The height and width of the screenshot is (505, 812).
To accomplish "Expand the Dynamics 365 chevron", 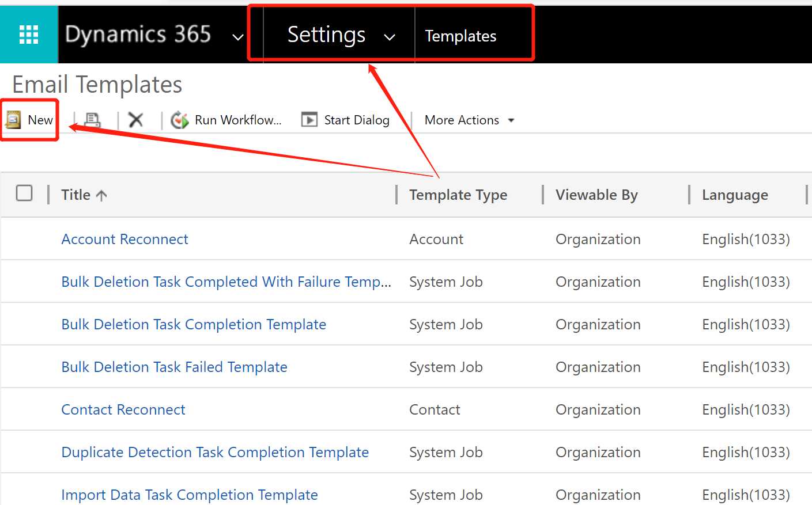I will (237, 37).
